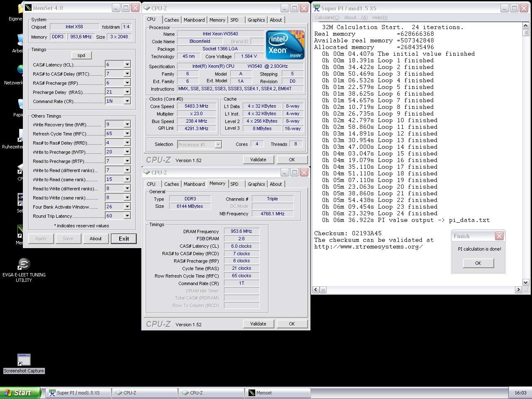Click Super PI horizontal scrollbar right arrow

tap(518, 290)
